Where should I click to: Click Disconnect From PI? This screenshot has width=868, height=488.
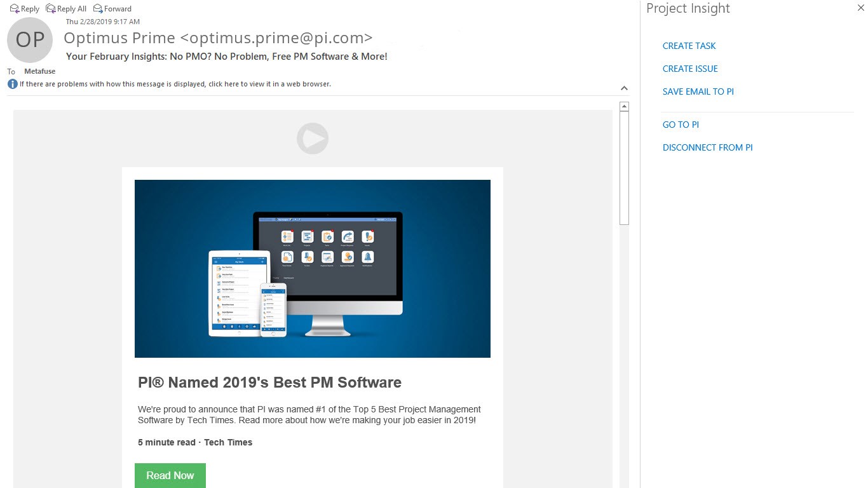tap(707, 147)
